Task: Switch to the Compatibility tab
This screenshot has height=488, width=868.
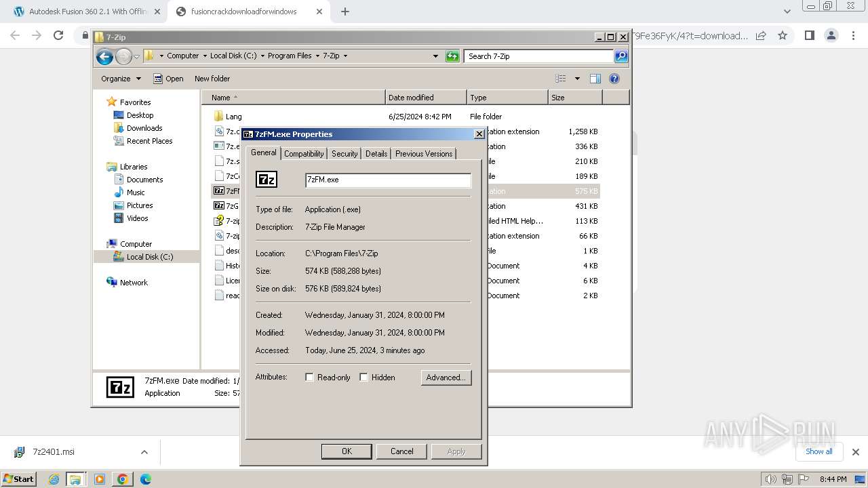Action: [x=304, y=154]
